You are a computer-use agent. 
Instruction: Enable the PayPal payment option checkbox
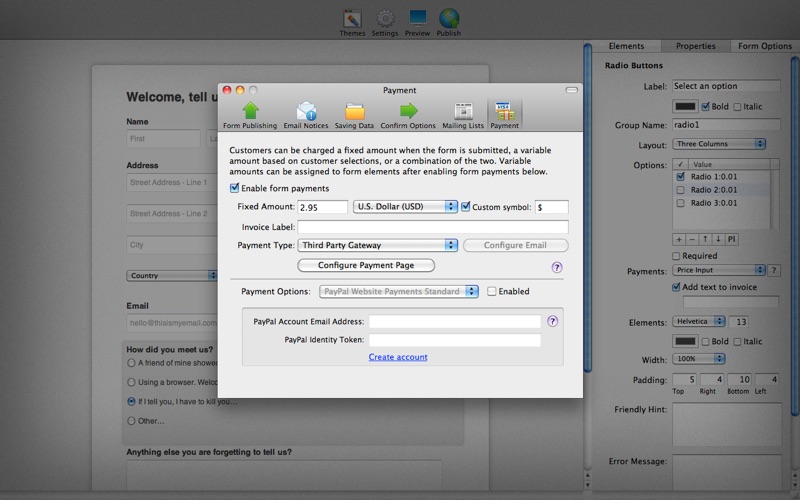point(492,292)
